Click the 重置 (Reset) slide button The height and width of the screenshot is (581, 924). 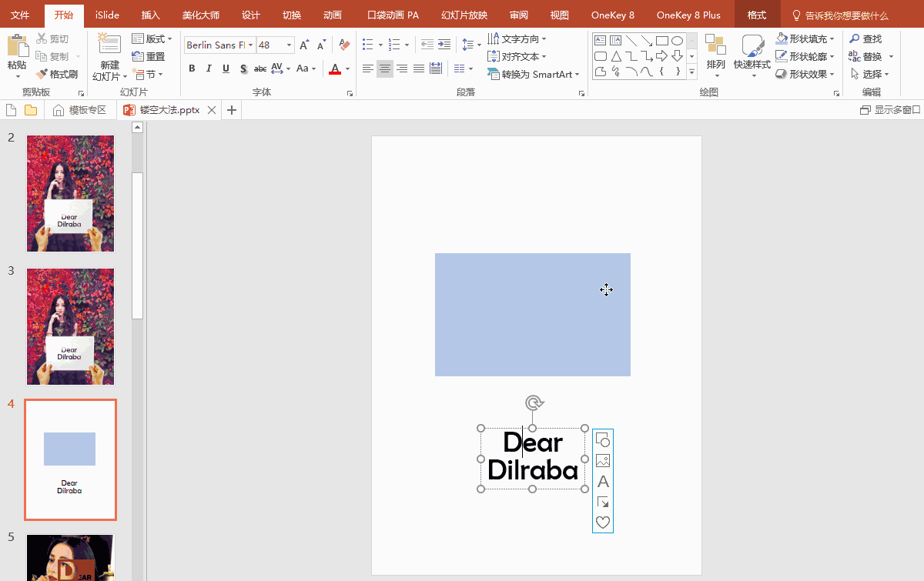pos(149,56)
